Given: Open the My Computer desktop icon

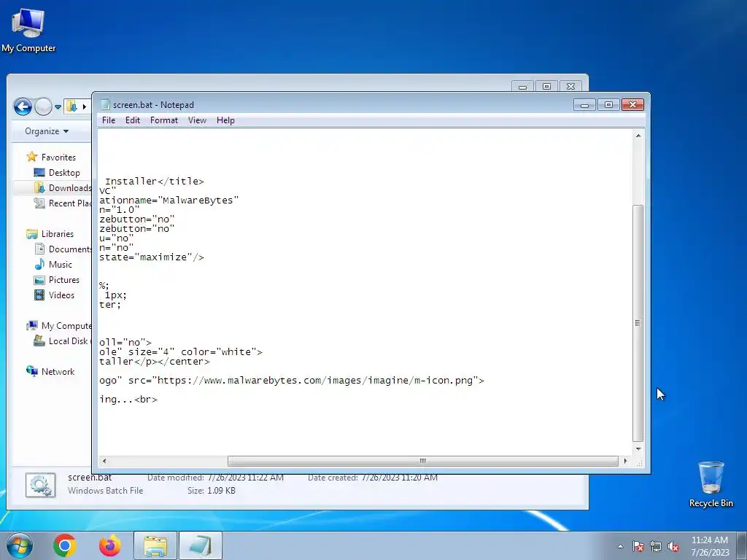Looking at the screenshot, I should pyautogui.click(x=28, y=30).
